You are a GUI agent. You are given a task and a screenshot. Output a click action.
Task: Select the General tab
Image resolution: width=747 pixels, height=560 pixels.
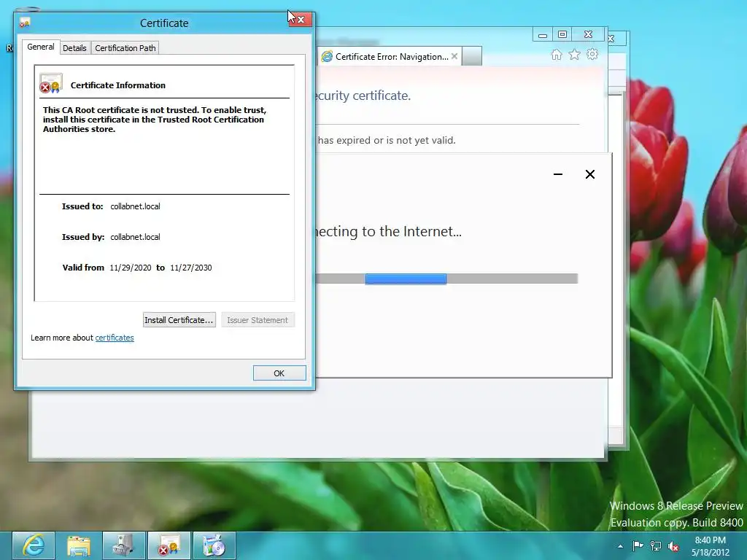[41, 47]
